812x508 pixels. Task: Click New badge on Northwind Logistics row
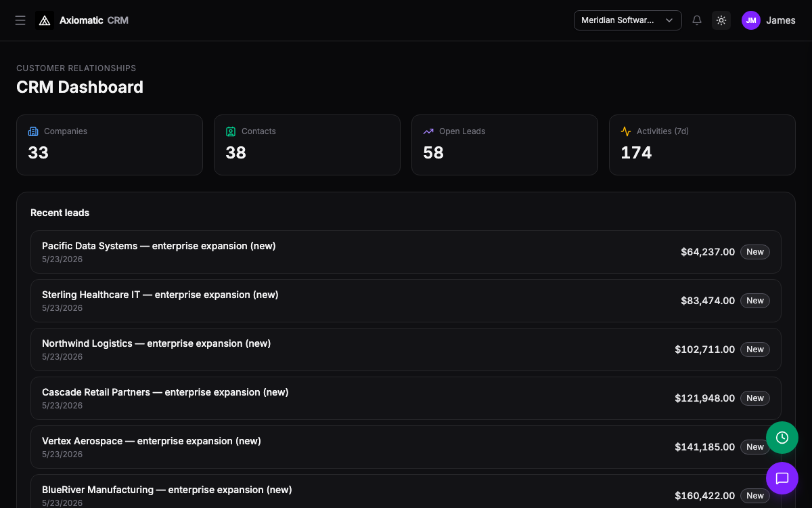(x=755, y=350)
